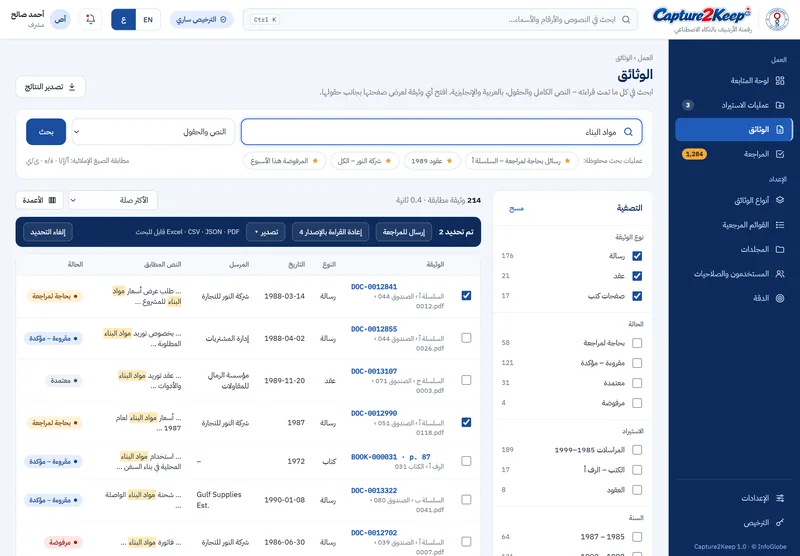Select row DOC-0013107 checkbox
This screenshot has width=800, height=556.
point(466,380)
